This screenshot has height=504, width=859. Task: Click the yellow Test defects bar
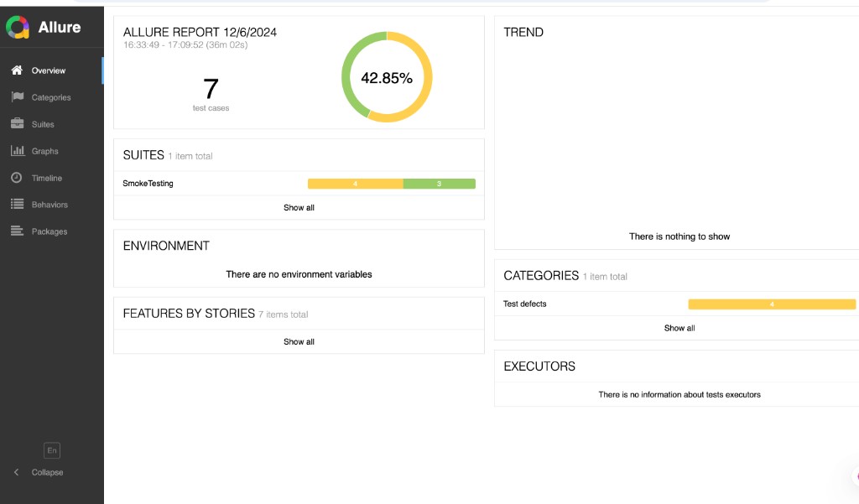(x=772, y=304)
